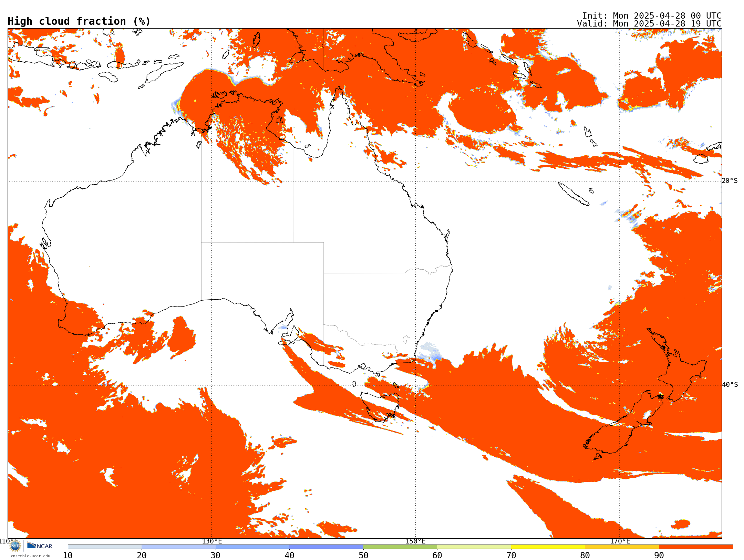744x560 pixels.
Task: Click the colorbar tick label 90
Action: point(659,556)
